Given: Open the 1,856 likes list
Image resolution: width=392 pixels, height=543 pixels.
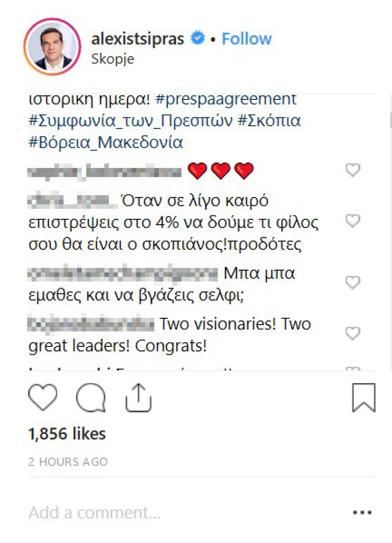Looking at the screenshot, I should click(66, 433).
